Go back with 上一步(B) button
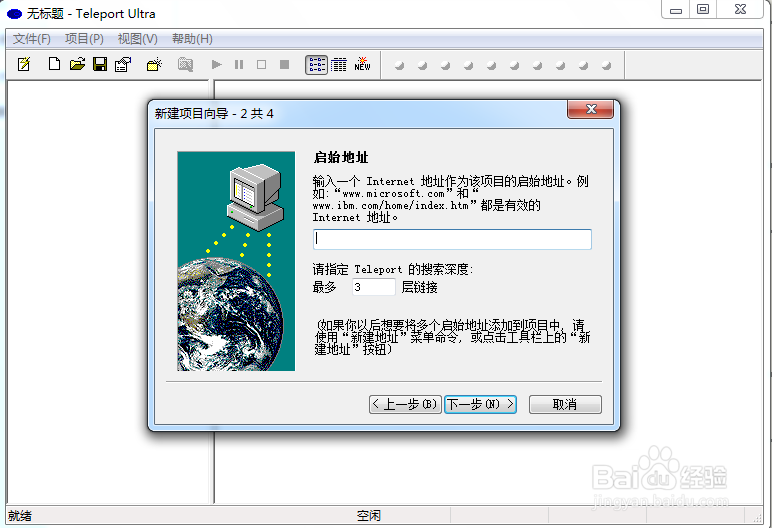 click(x=405, y=404)
